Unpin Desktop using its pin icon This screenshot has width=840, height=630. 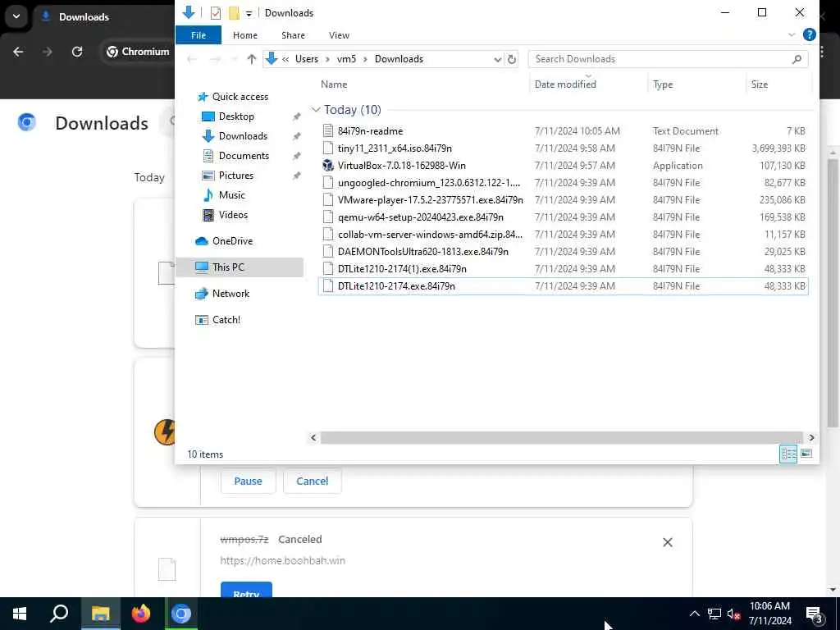(296, 116)
